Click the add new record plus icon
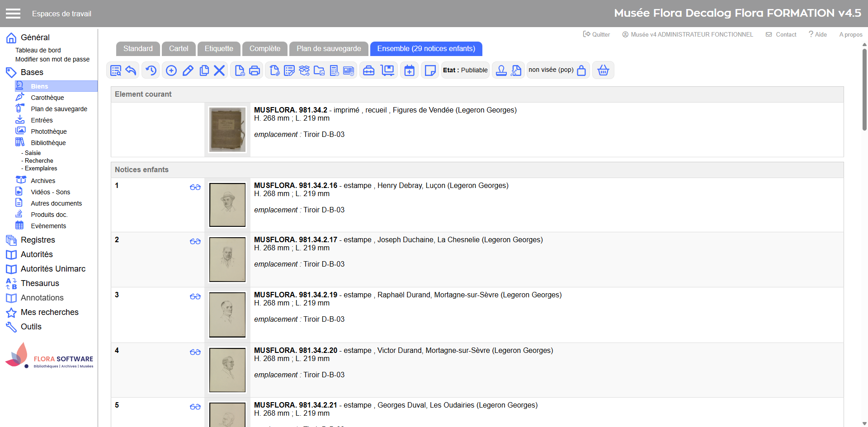The height and width of the screenshot is (427, 868). tap(171, 70)
